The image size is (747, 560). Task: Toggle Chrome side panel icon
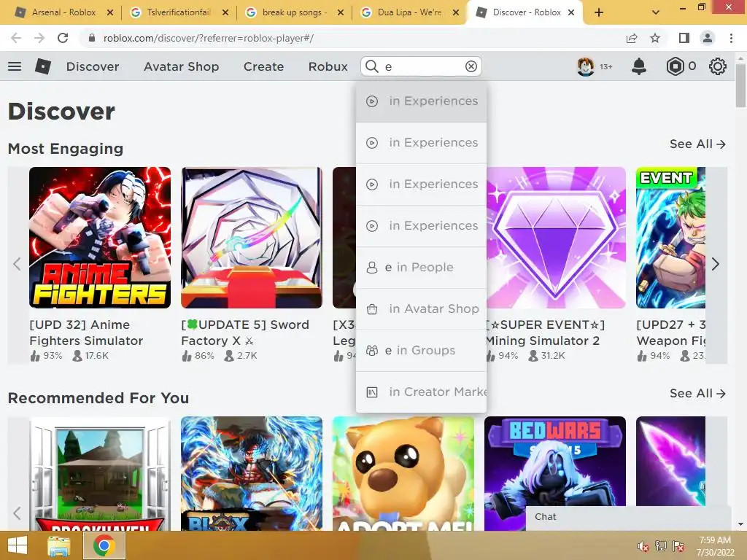point(684,38)
